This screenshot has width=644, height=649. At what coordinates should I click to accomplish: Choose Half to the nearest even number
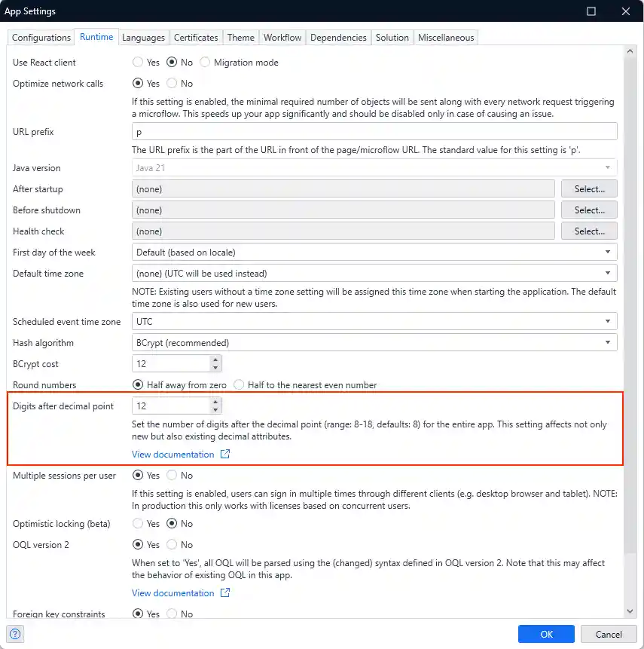point(240,385)
